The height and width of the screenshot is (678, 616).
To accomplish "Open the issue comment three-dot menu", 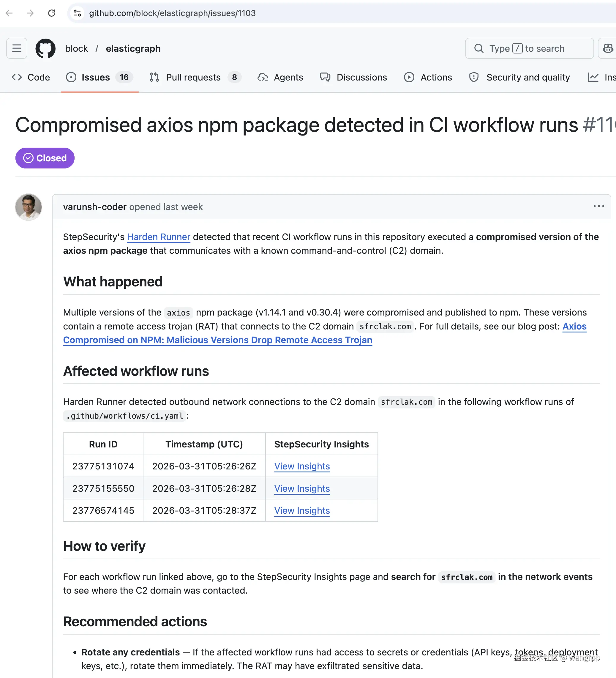I will (598, 206).
